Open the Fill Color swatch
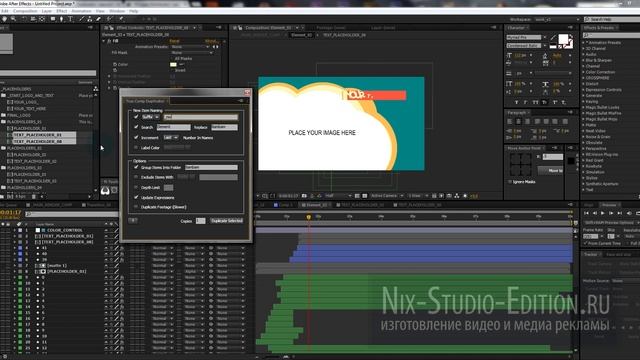The width and height of the screenshot is (640, 360). point(173,64)
